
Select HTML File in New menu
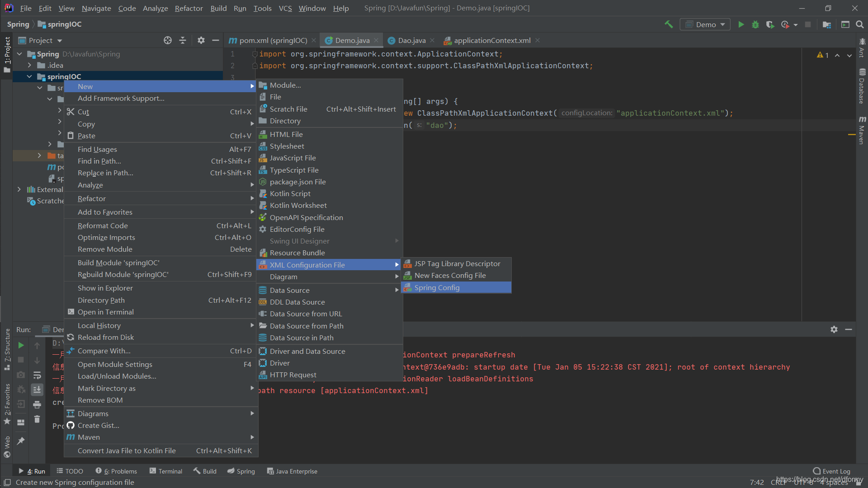pos(329,134)
